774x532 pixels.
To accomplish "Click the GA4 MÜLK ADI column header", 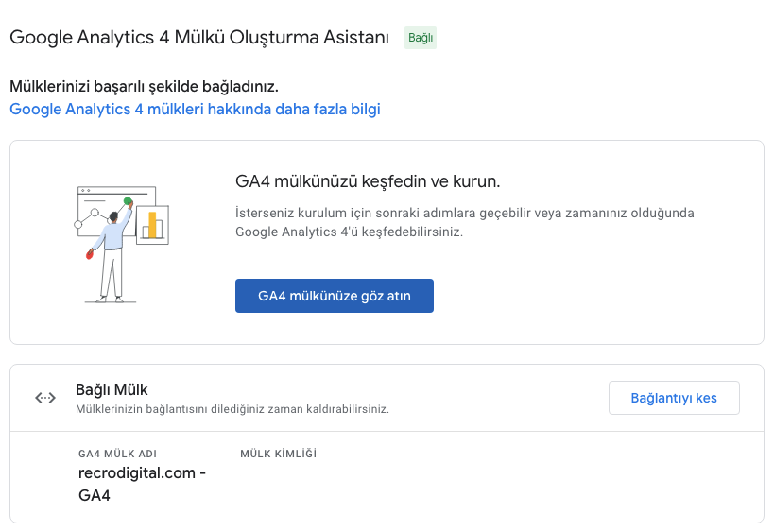I will tap(117, 454).
